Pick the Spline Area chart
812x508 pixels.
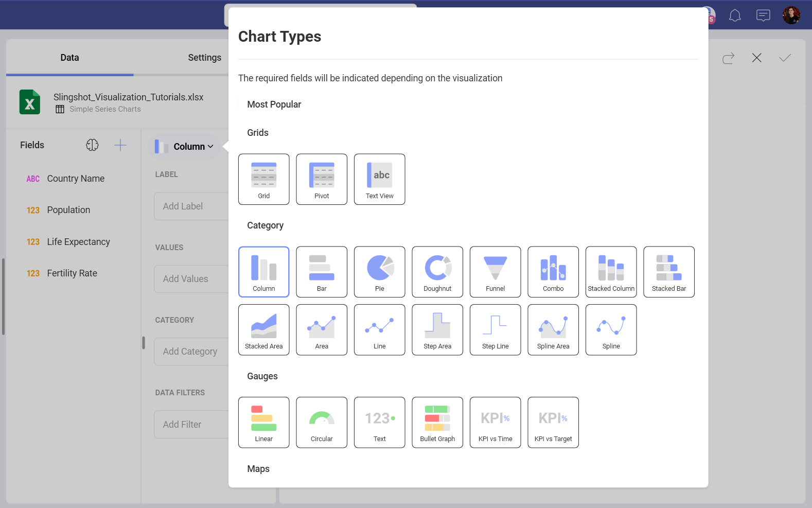553,330
